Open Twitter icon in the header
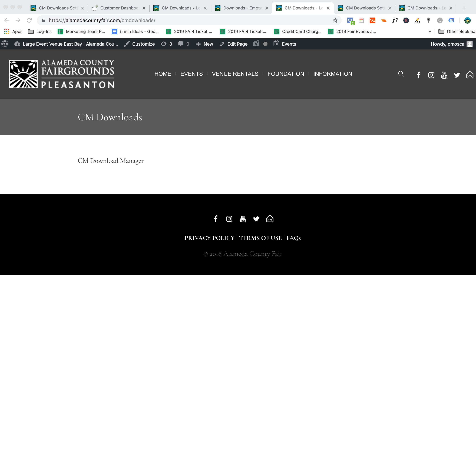Image resolution: width=476 pixels, height=455 pixels. click(x=457, y=75)
